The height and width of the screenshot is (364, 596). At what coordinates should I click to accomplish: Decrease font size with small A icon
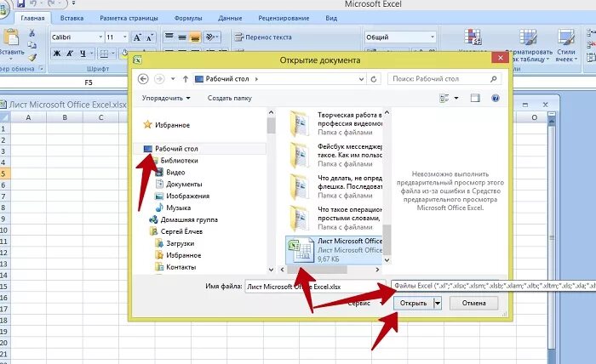[x=149, y=37]
